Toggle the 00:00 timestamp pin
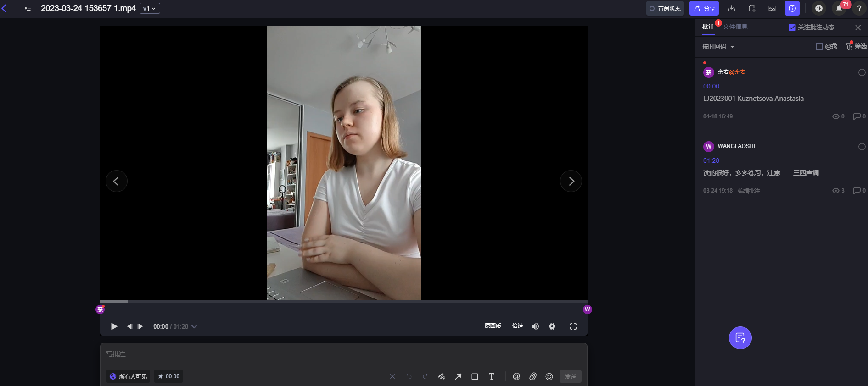 click(168, 376)
